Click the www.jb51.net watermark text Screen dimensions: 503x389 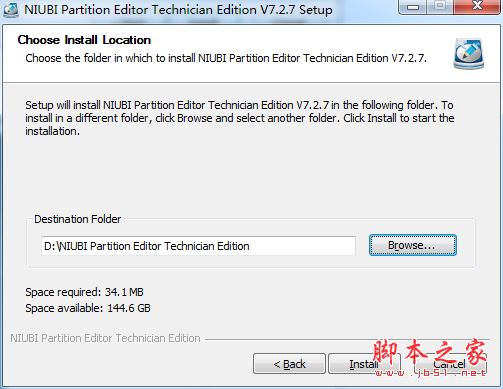tap(430, 373)
